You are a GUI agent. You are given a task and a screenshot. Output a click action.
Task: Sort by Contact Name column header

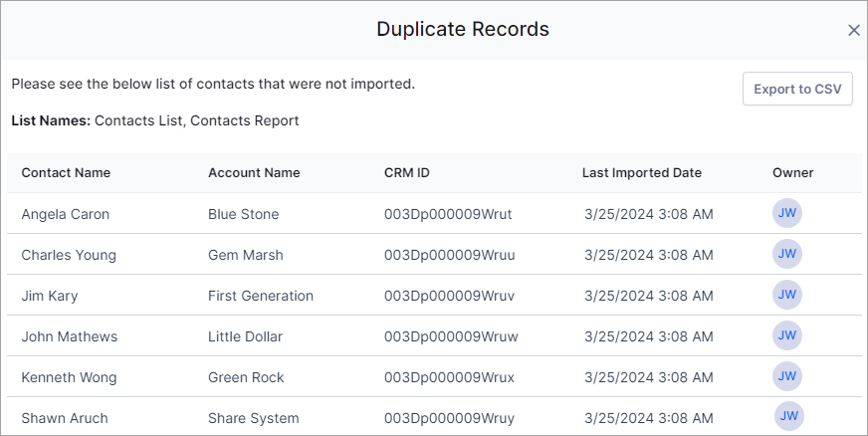point(66,172)
